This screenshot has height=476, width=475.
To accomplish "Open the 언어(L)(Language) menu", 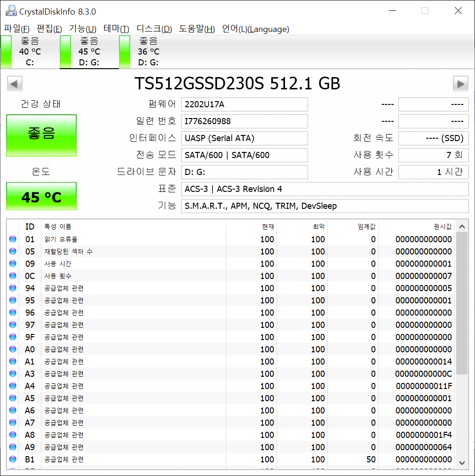I will pos(255,29).
